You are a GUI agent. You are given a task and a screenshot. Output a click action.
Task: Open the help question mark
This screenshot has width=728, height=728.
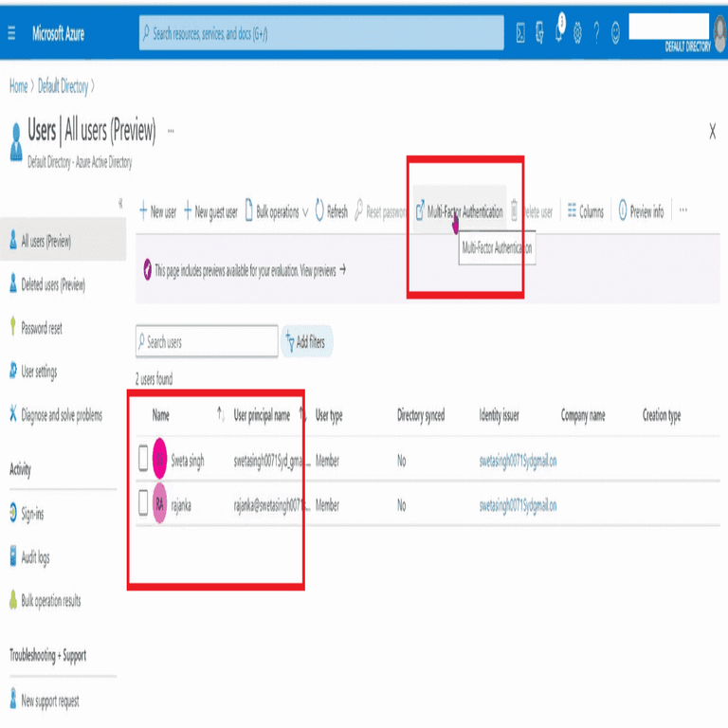click(x=596, y=33)
